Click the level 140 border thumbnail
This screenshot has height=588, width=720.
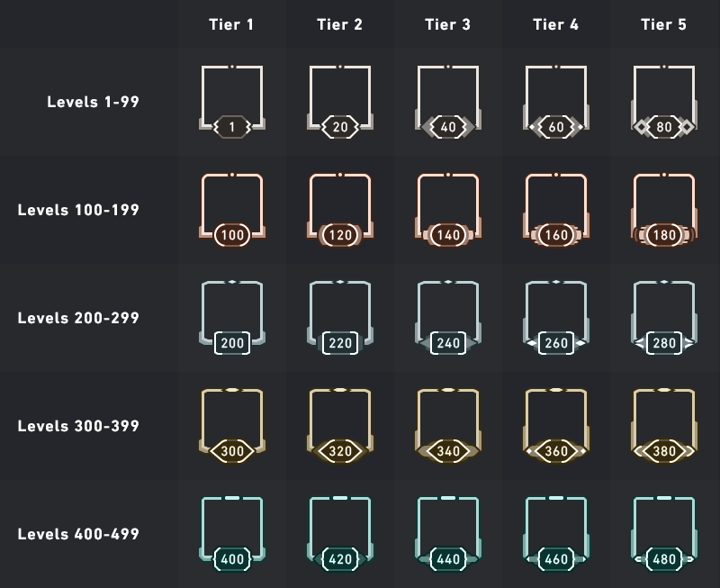pos(448,210)
